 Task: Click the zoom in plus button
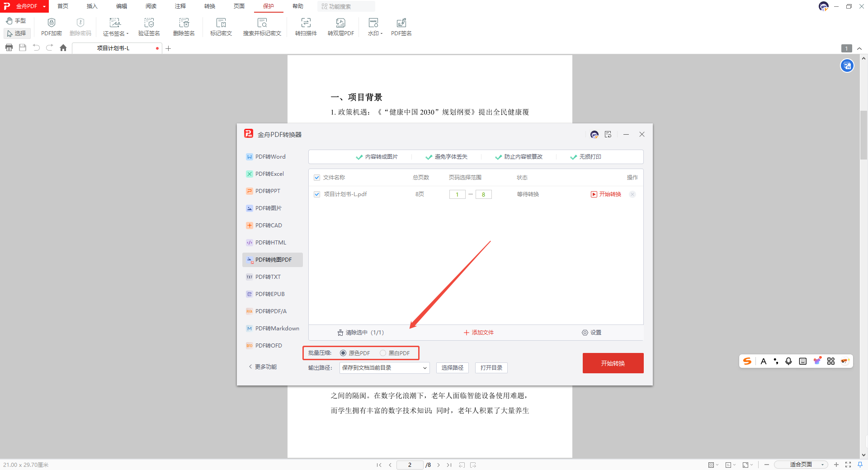point(836,465)
